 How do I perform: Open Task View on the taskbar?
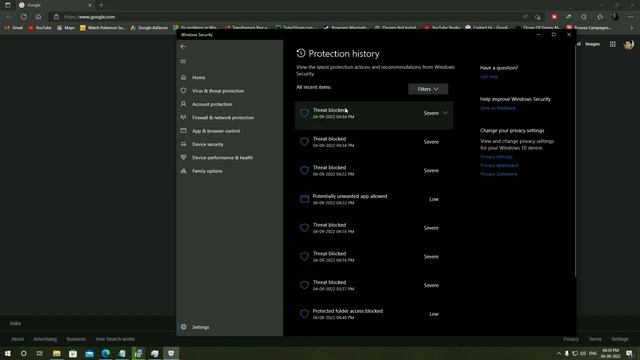pos(40,353)
